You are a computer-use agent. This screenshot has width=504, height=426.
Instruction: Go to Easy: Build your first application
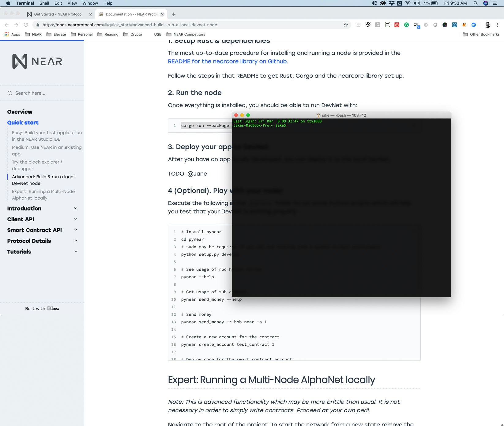(x=47, y=136)
